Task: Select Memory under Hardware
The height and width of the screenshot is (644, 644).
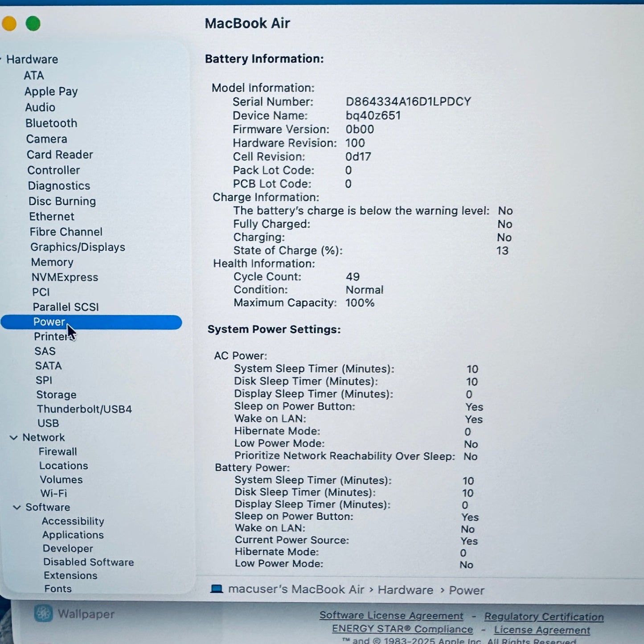Action: [x=52, y=262]
